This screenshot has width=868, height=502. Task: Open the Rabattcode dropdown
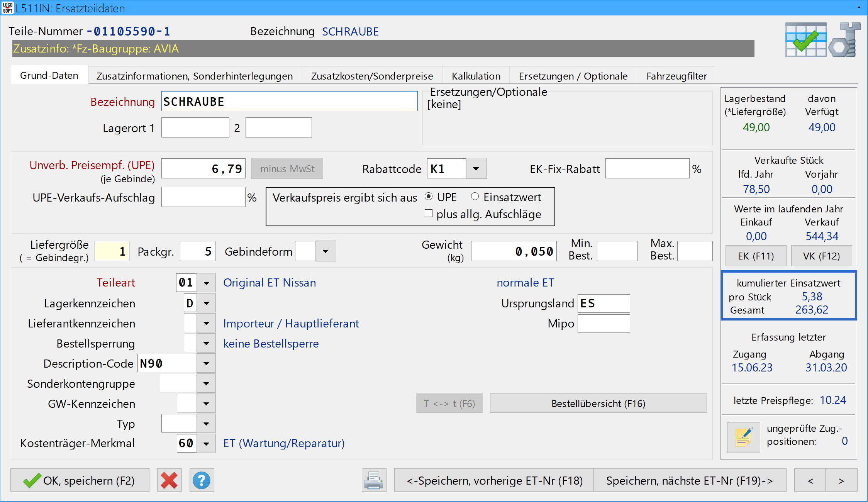476,169
